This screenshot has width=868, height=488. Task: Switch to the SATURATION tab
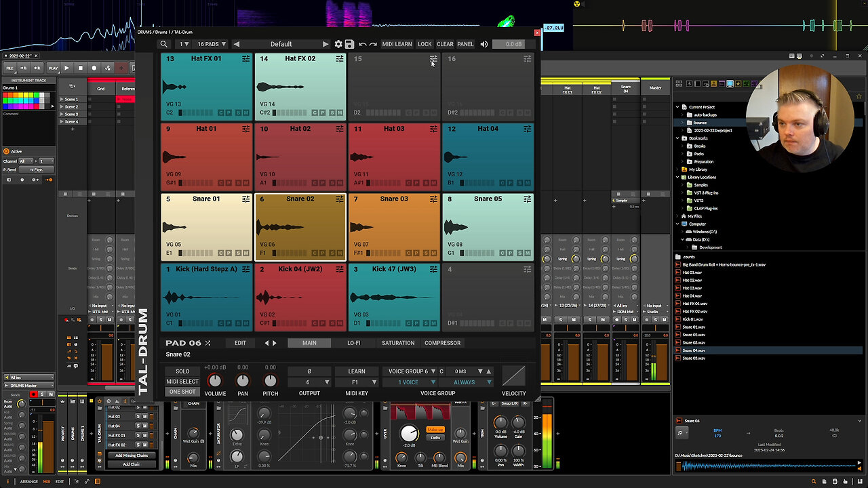click(398, 343)
